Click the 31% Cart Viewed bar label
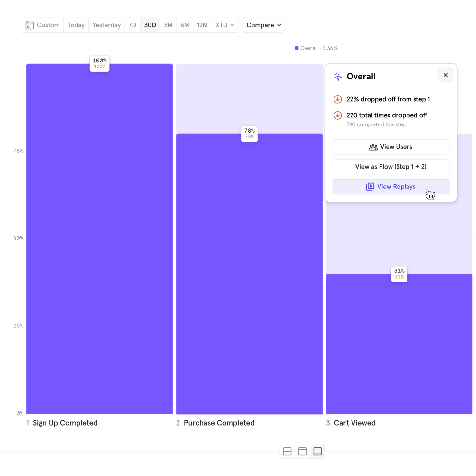Screen dimensions: 476x476 coord(399,274)
